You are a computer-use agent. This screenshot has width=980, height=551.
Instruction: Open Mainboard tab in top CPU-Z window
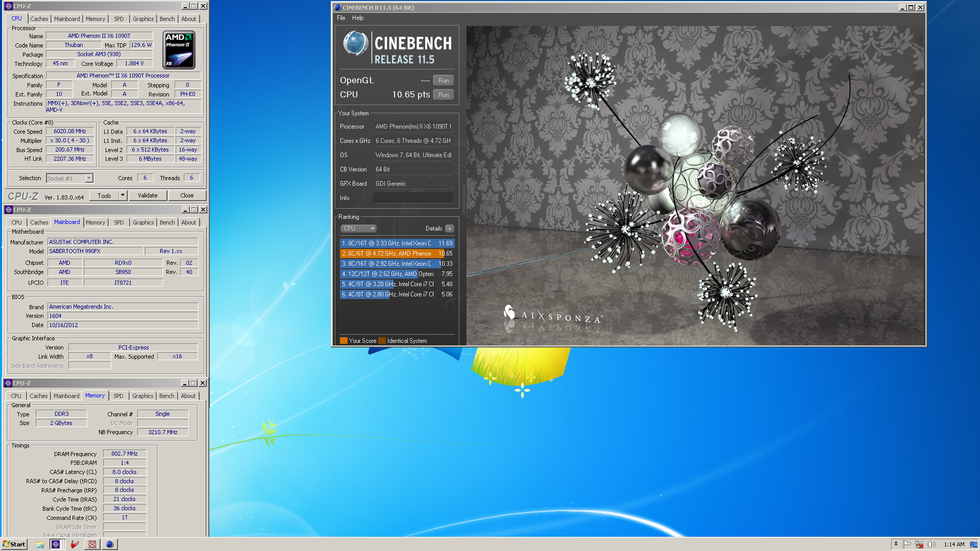67,19
